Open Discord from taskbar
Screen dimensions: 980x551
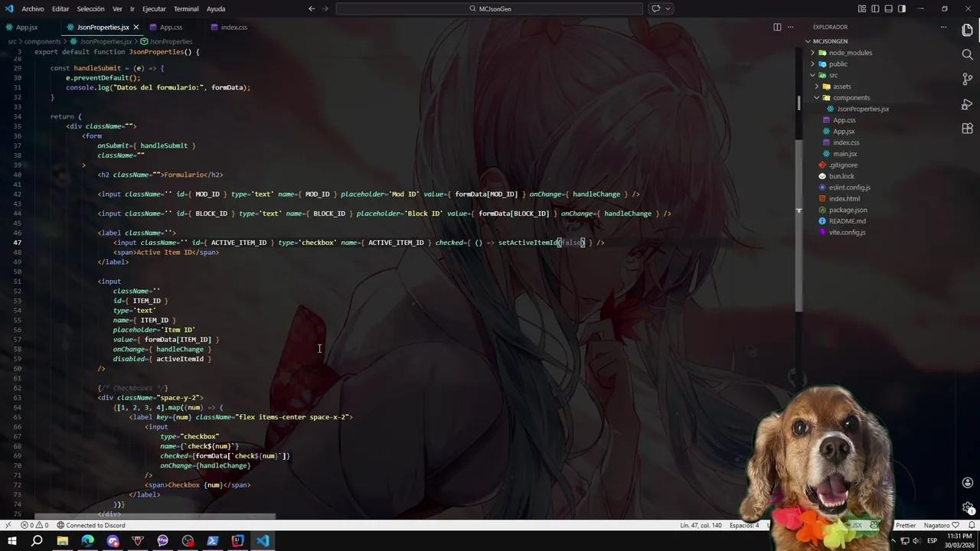[113, 541]
